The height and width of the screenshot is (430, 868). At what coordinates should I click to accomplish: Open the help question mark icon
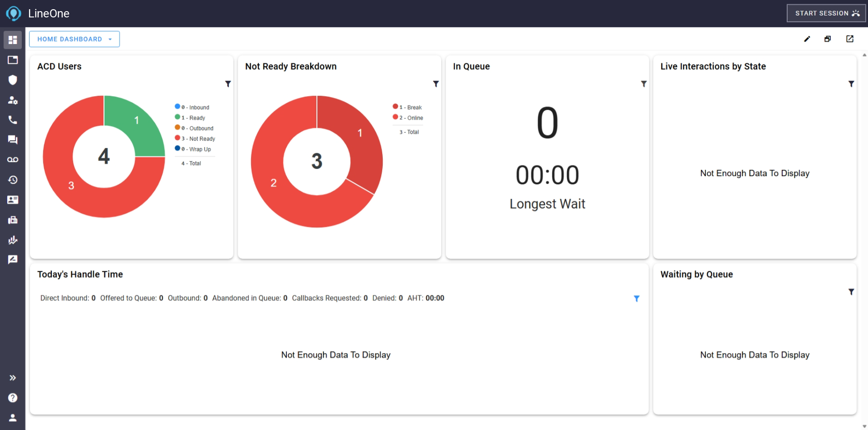[13, 398]
